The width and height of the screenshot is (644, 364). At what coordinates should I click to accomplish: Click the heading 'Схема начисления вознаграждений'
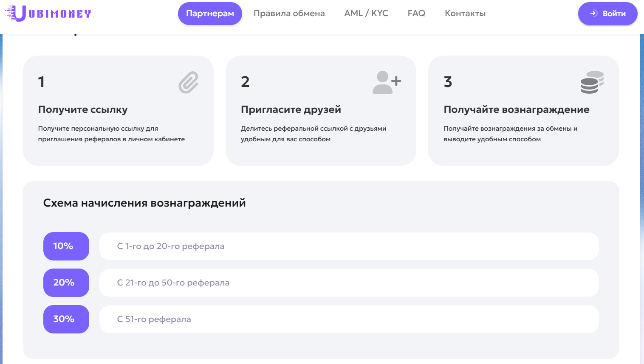pos(144,203)
